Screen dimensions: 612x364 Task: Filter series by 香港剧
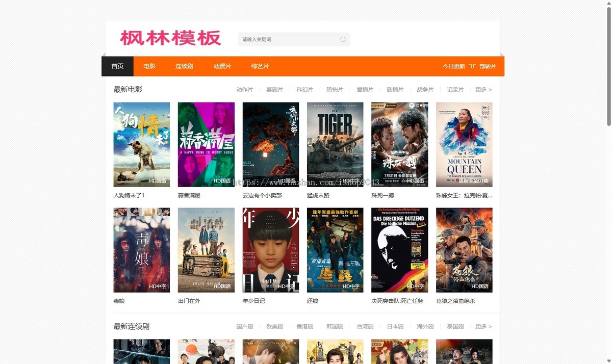click(305, 327)
